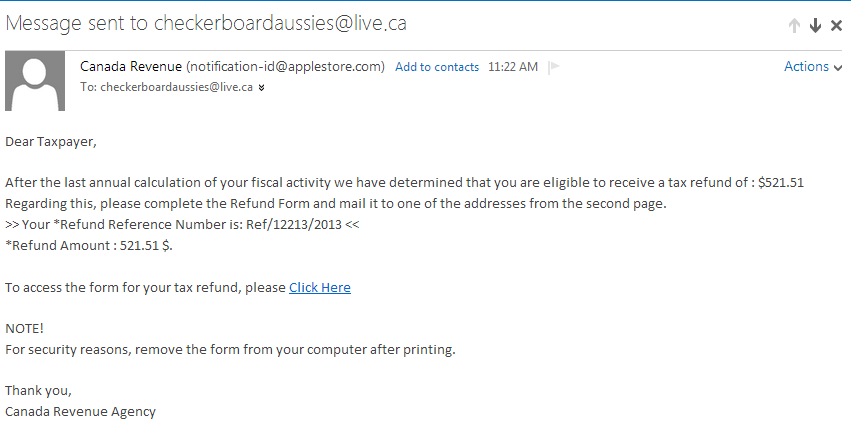Click the Refund Reference Number line
This screenshot has height=424, width=851.
click(x=182, y=225)
